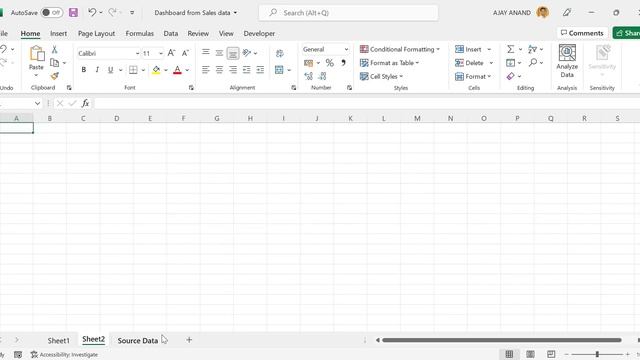Open Analyze Data pane
640x360 pixels.
pyautogui.click(x=567, y=61)
